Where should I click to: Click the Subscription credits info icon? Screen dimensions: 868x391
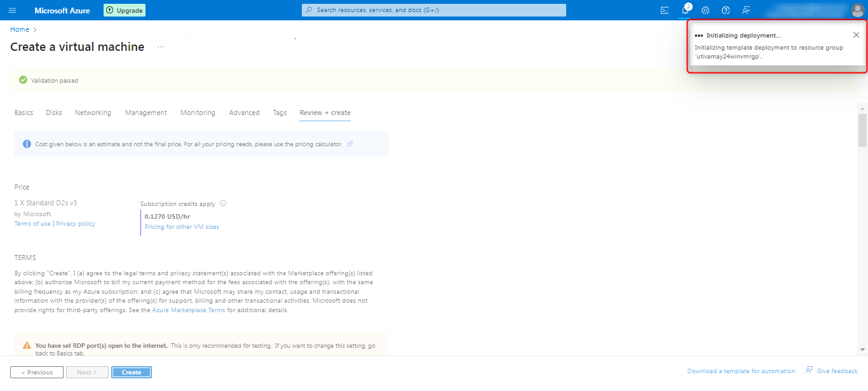[223, 204]
